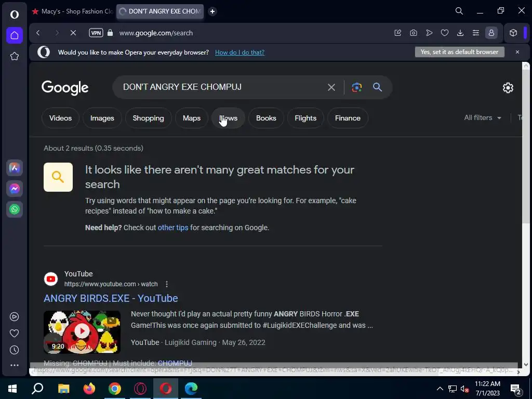
Task: Filter results by Maps
Action: [192, 118]
